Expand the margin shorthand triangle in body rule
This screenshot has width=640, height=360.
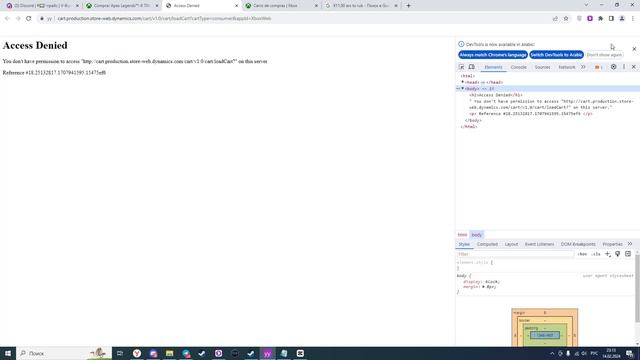pyautogui.click(x=484, y=287)
